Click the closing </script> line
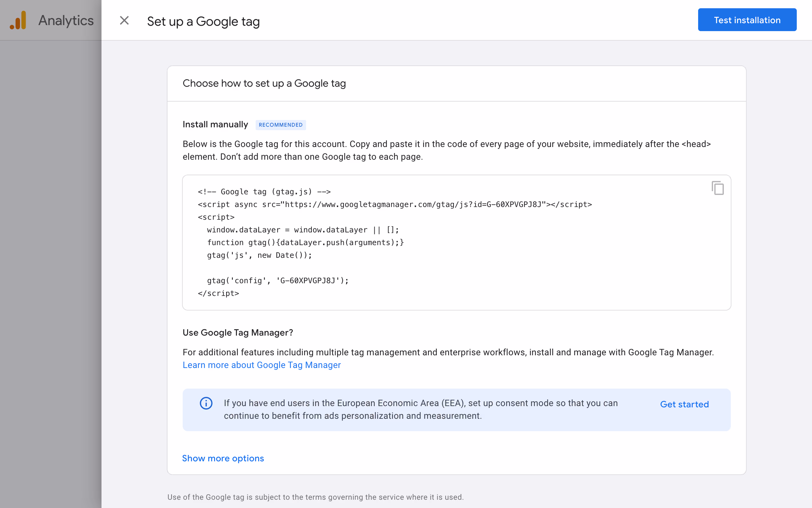The width and height of the screenshot is (812, 508). click(x=219, y=293)
